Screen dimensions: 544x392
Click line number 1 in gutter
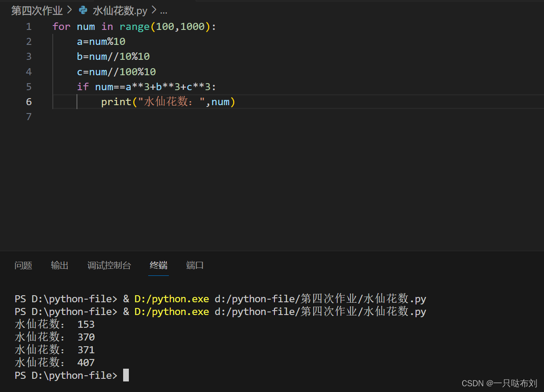click(x=29, y=26)
